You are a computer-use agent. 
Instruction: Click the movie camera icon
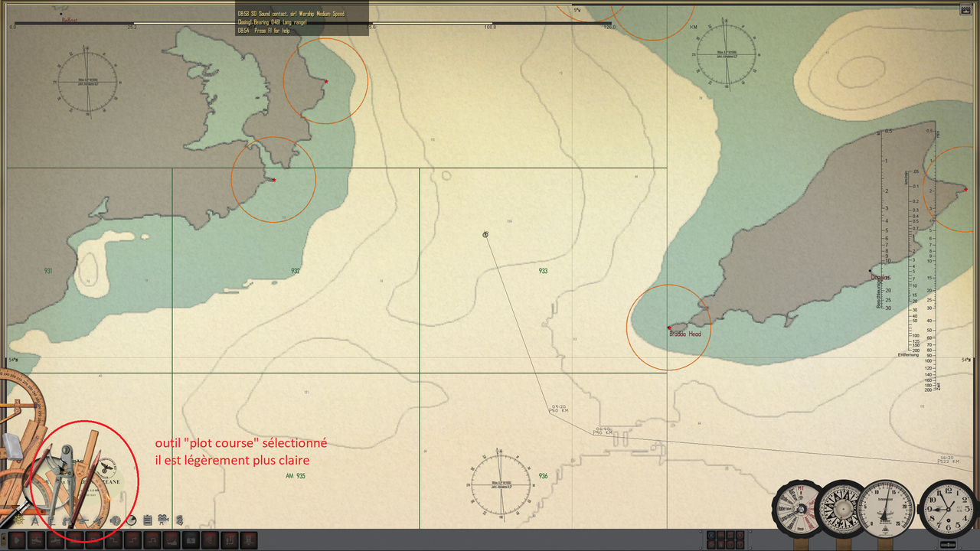pos(163,520)
